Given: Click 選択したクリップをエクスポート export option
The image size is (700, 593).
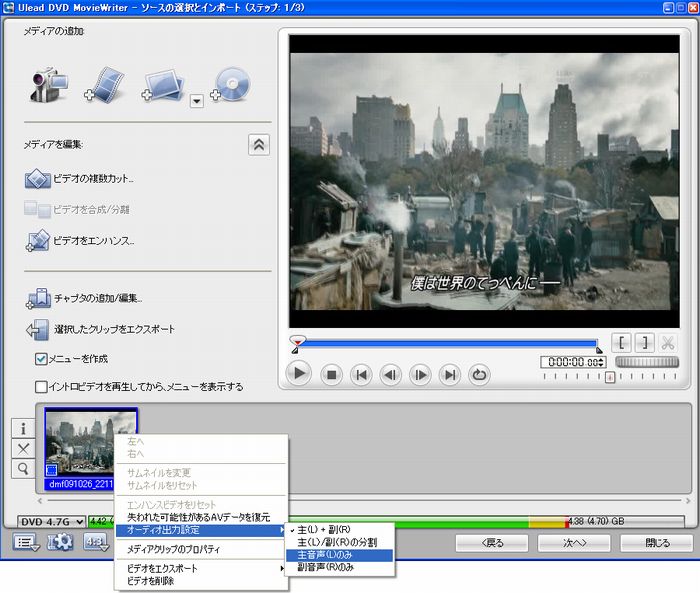Looking at the screenshot, I should (100, 330).
